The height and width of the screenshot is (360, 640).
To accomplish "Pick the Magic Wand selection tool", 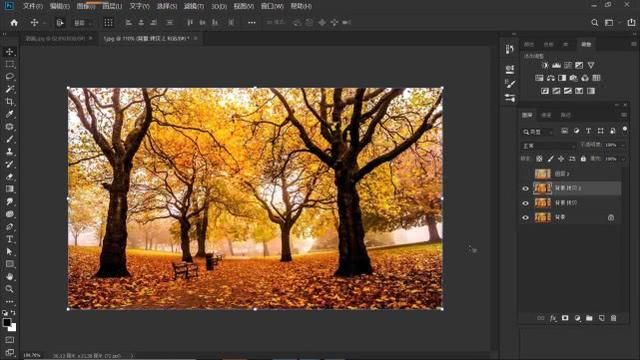I will tap(10, 89).
